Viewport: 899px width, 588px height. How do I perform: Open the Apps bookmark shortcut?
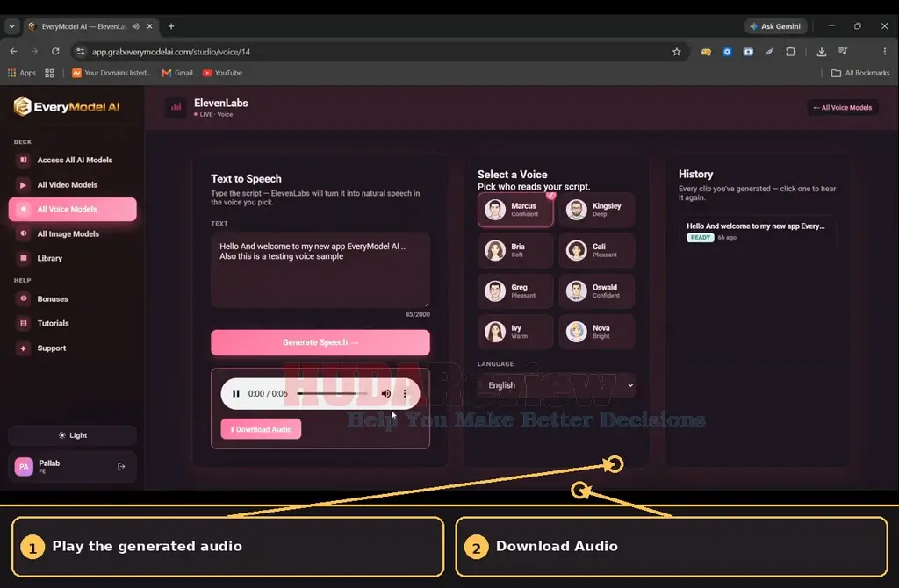pos(22,73)
